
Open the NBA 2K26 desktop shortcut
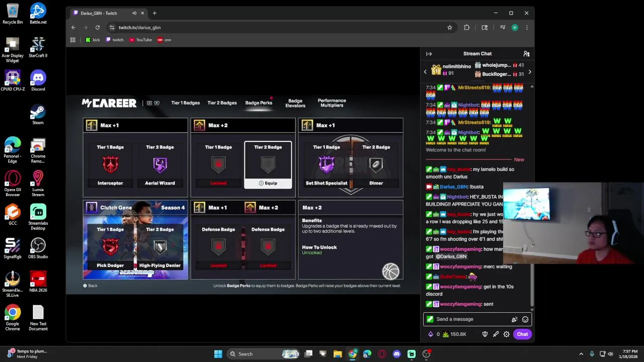click(x=38, y=282)
